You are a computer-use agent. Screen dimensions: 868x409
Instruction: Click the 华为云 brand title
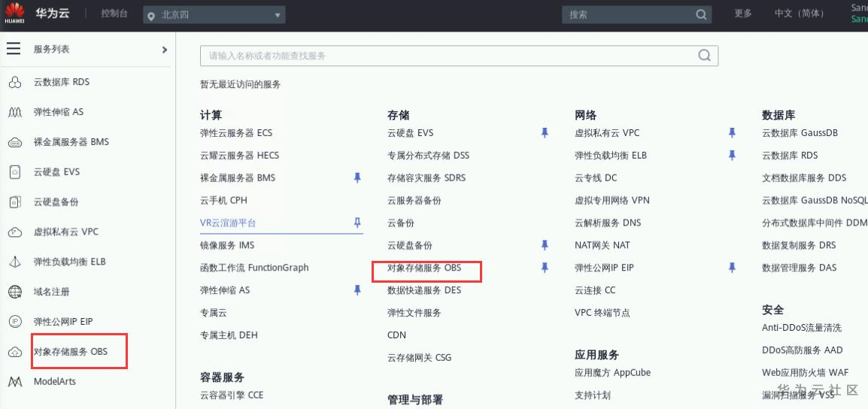(53, 14)
